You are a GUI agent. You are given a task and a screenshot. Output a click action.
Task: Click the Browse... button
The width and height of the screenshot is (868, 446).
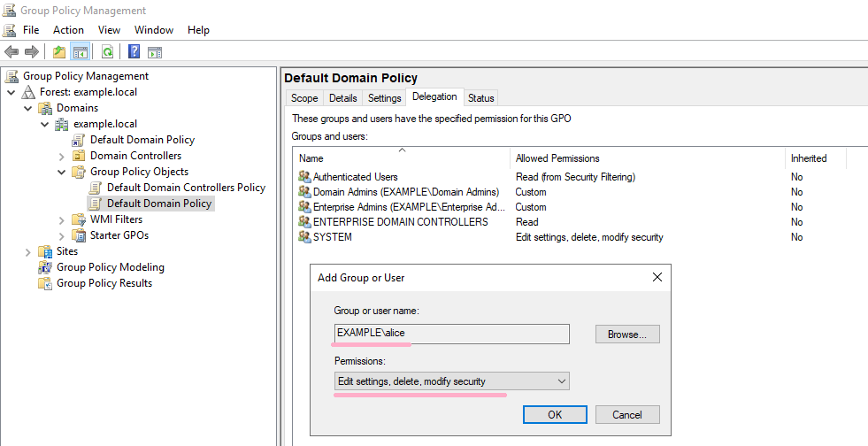[x=627, y=334]
